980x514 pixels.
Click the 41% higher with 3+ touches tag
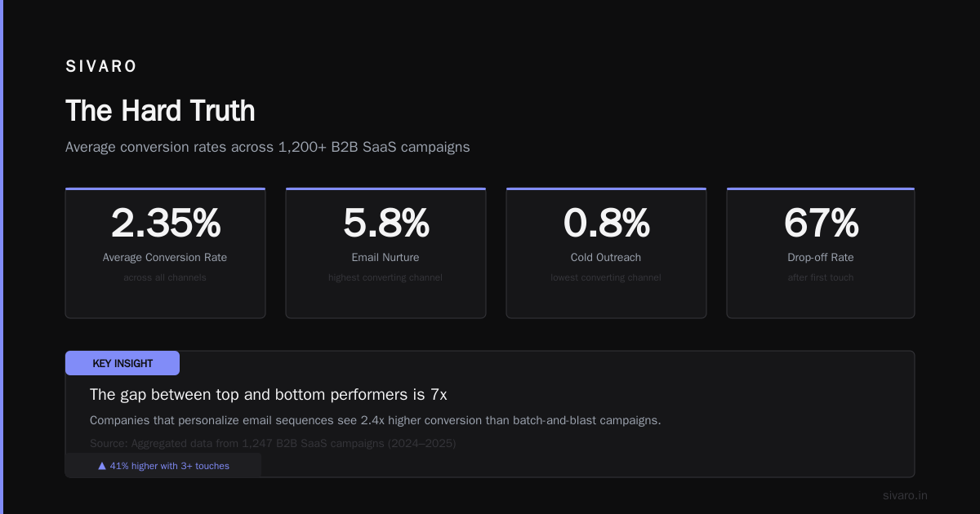[163, 466]
